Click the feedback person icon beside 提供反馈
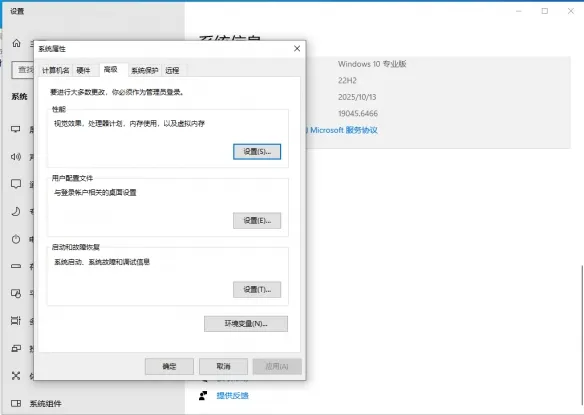584x415 pixels. (x=203, y=395)
